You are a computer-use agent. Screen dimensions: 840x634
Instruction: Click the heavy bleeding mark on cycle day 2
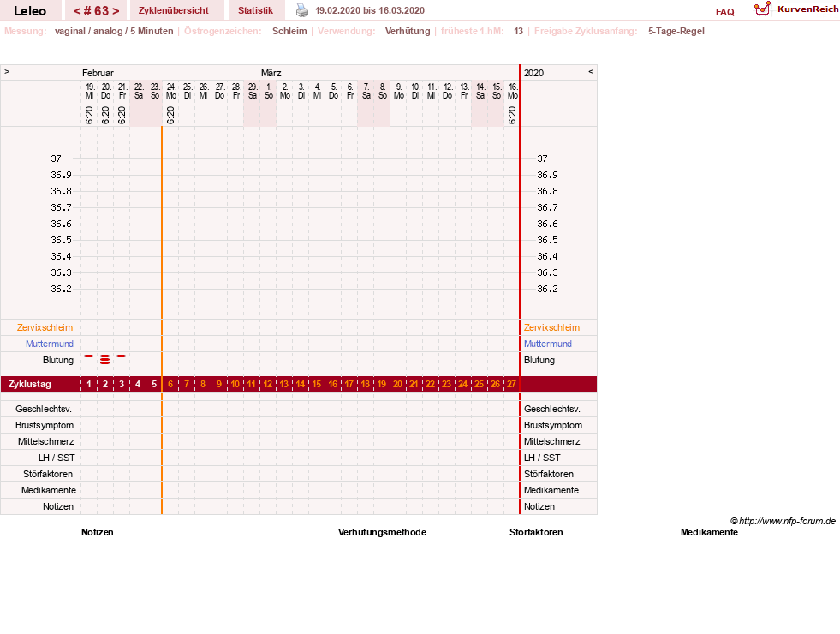(105, 359)
